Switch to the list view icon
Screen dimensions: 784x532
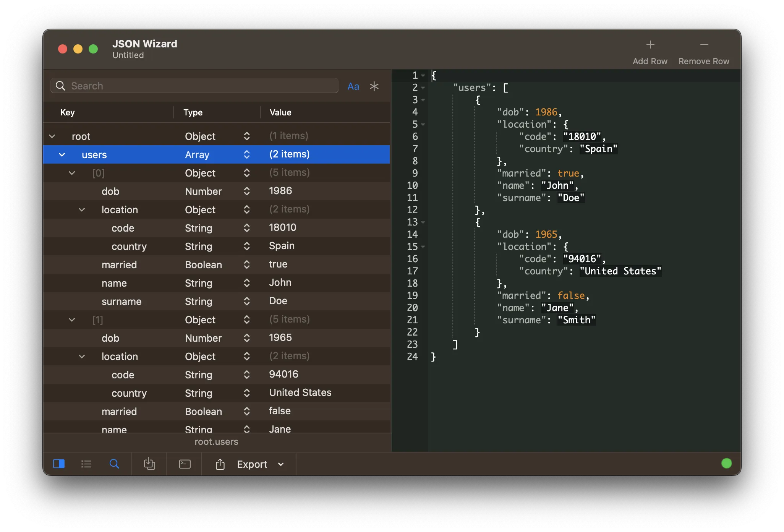click(86, 464)
